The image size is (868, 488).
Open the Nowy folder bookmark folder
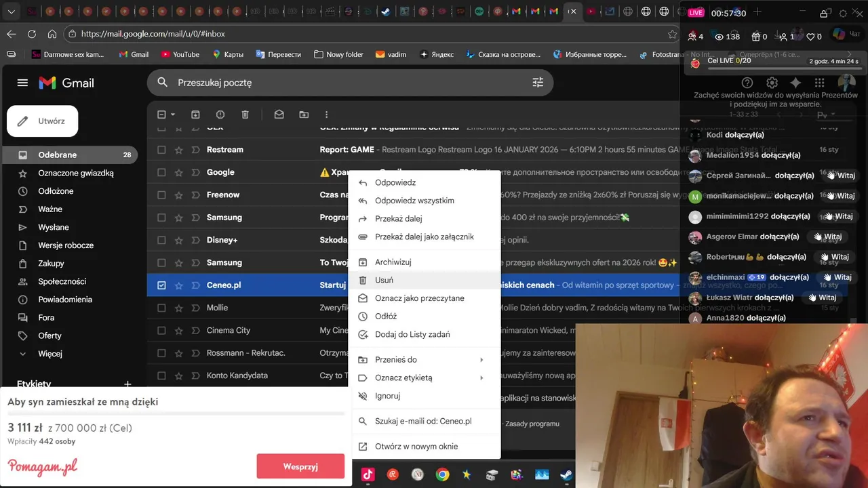338,54
